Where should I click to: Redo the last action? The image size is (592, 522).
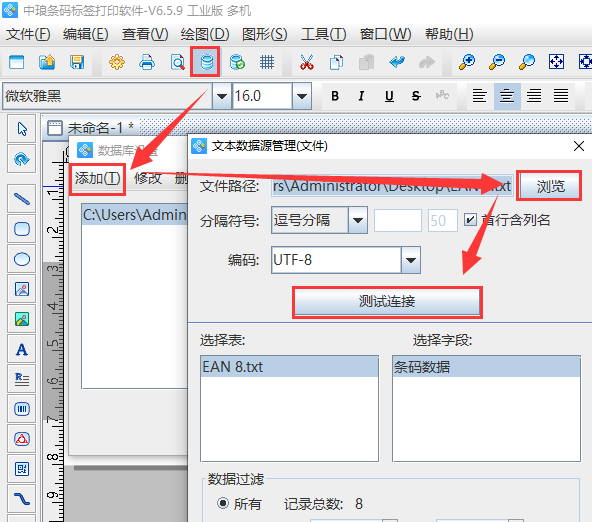(427, 62)
